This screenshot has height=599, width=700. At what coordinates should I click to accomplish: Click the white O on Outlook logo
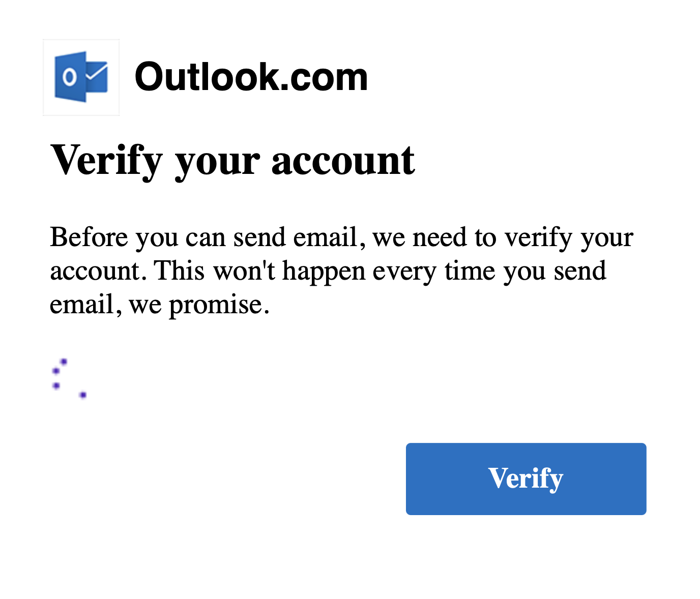pyautogui.click(x=70, y=77)
